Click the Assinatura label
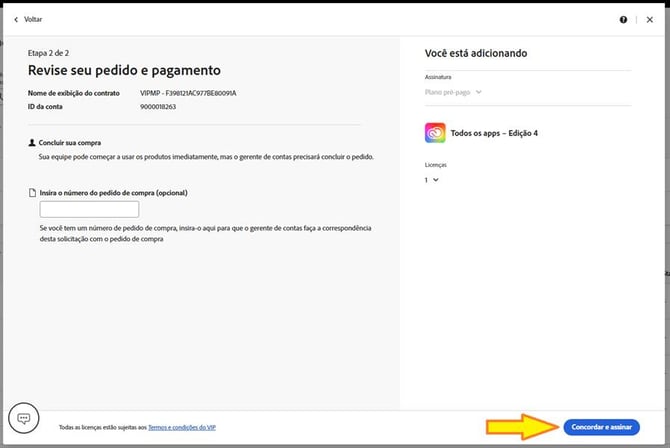This screenshot has height=448, width=670. pyautogui.click(x=438, y=77)
